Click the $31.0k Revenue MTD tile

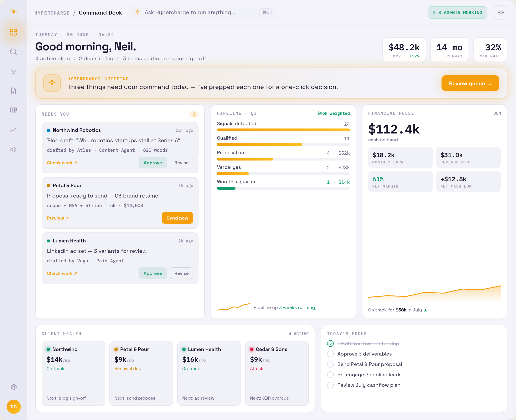pyautogui.click(x=468, y=158)
